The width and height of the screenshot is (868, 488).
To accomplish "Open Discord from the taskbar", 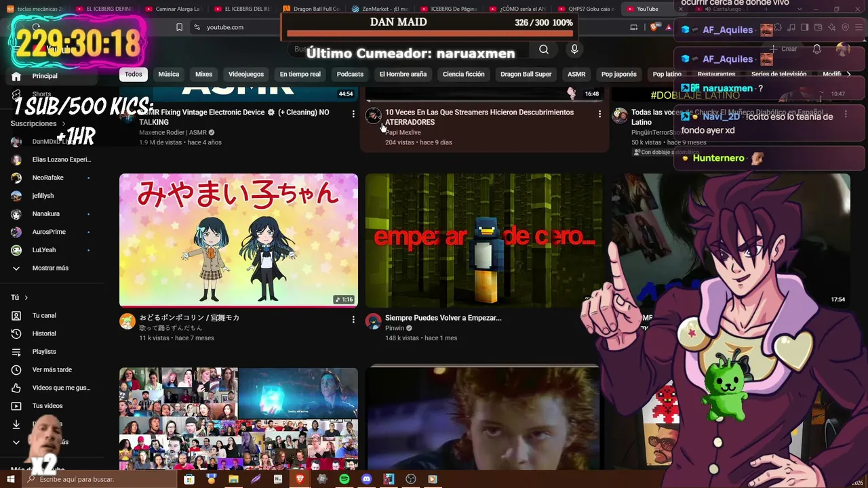I will pos(367,479).
